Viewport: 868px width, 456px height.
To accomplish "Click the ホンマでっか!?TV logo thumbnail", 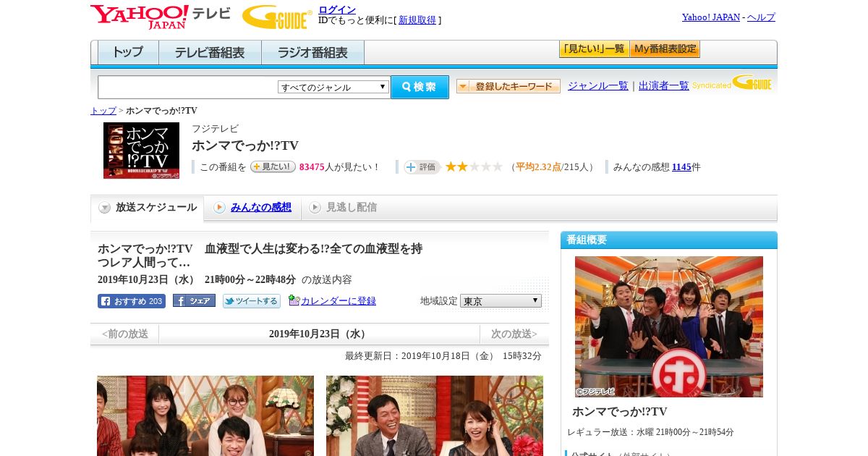I will click(x=141, y=151).
